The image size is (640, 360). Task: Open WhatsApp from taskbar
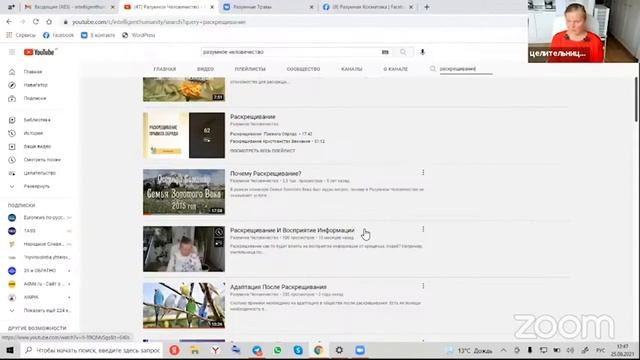(278, 350)
